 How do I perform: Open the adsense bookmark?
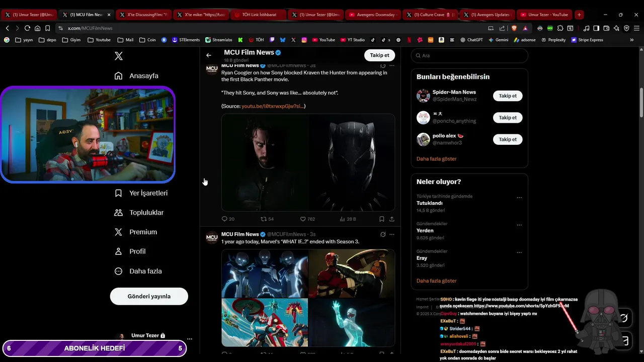click(x=525, y=40)
